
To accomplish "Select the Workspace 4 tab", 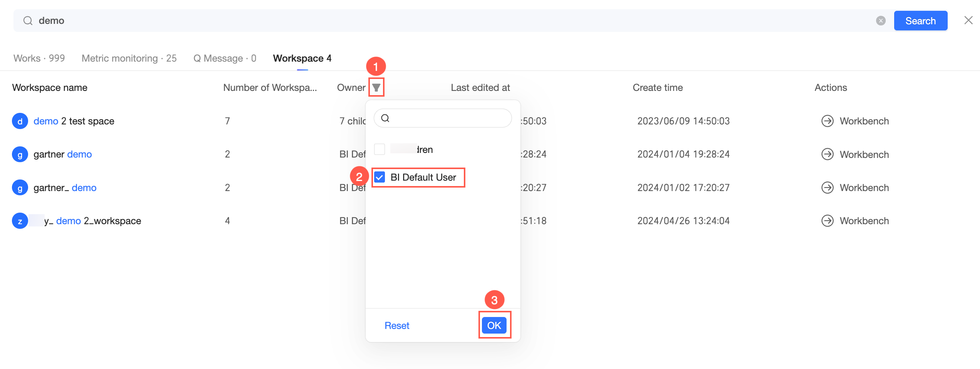I will point(302,58).
